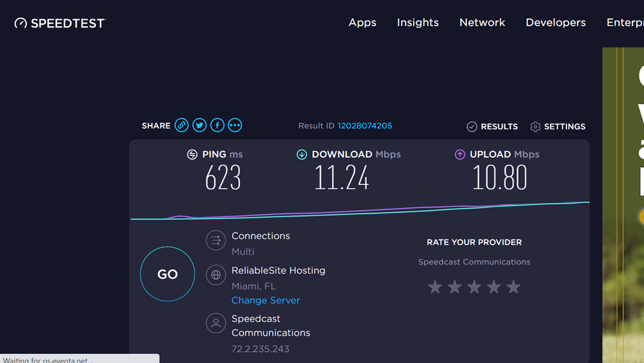Share the result on Facebook
Image resolution: width=644 pixels, height=363 pixels.
[217, 125]
